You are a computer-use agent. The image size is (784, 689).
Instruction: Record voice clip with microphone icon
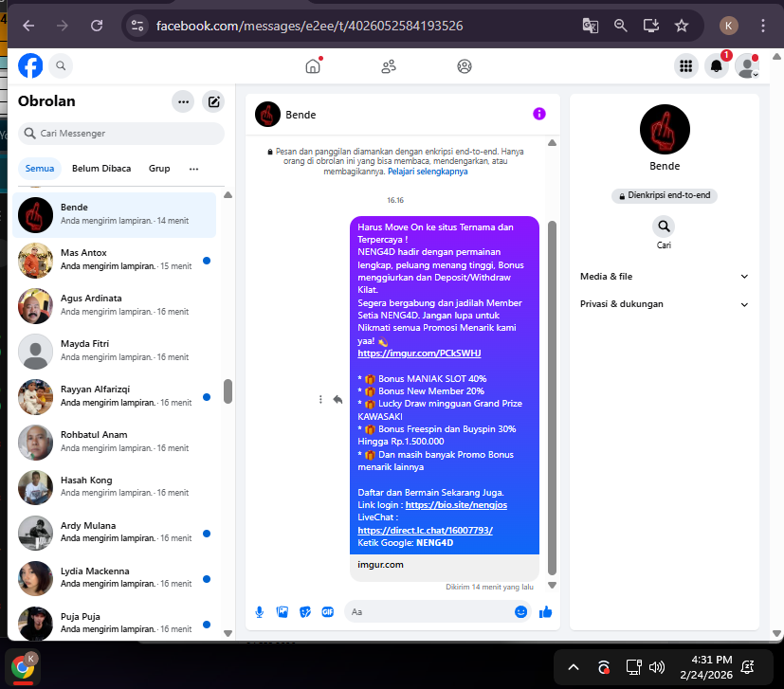(x=260, y=612)
